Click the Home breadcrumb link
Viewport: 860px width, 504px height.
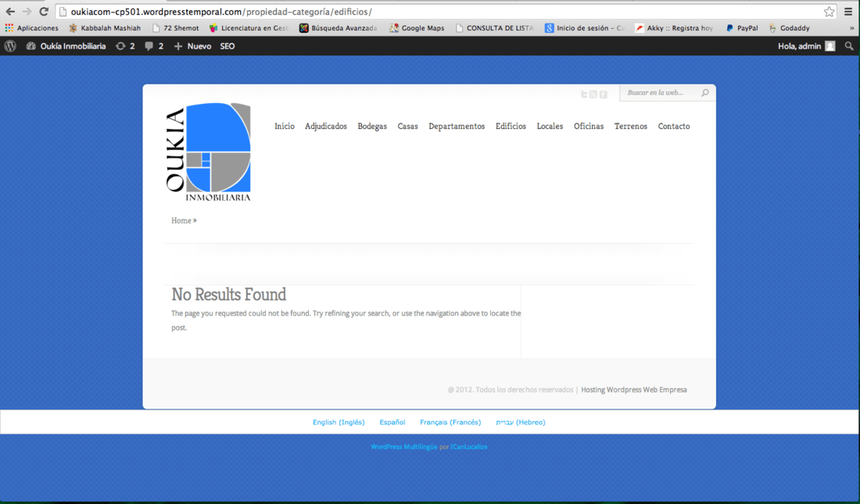tap(181, 220)
